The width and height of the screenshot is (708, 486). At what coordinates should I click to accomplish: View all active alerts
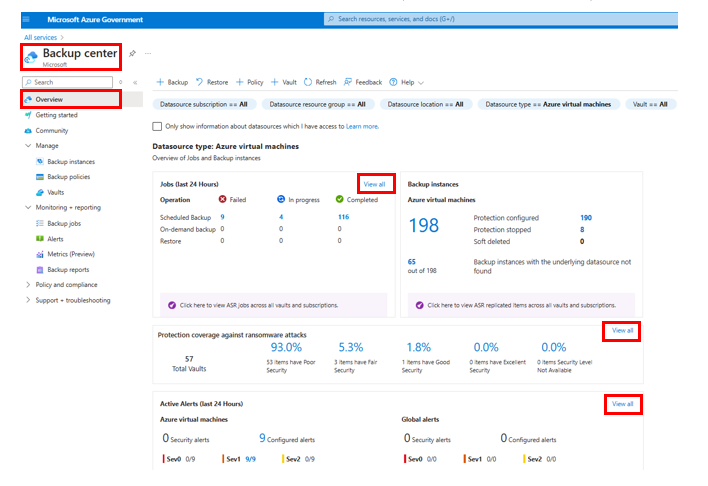(622, 404)
